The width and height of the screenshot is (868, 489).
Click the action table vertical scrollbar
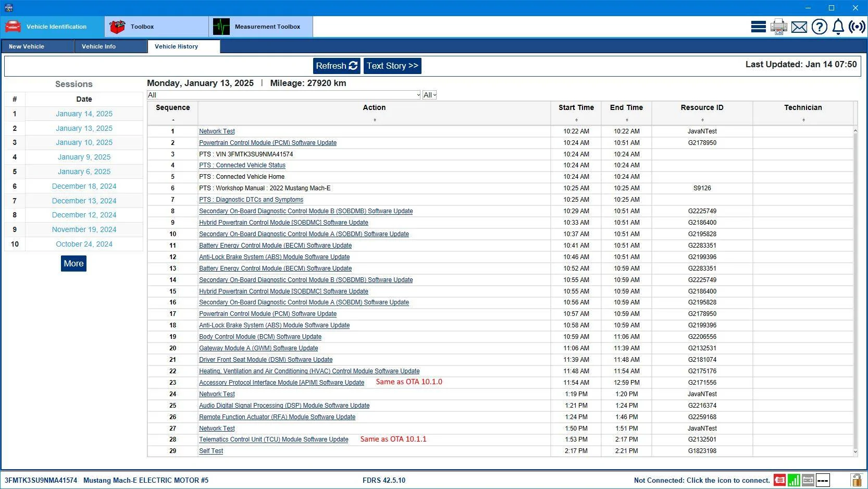(855, 291)
